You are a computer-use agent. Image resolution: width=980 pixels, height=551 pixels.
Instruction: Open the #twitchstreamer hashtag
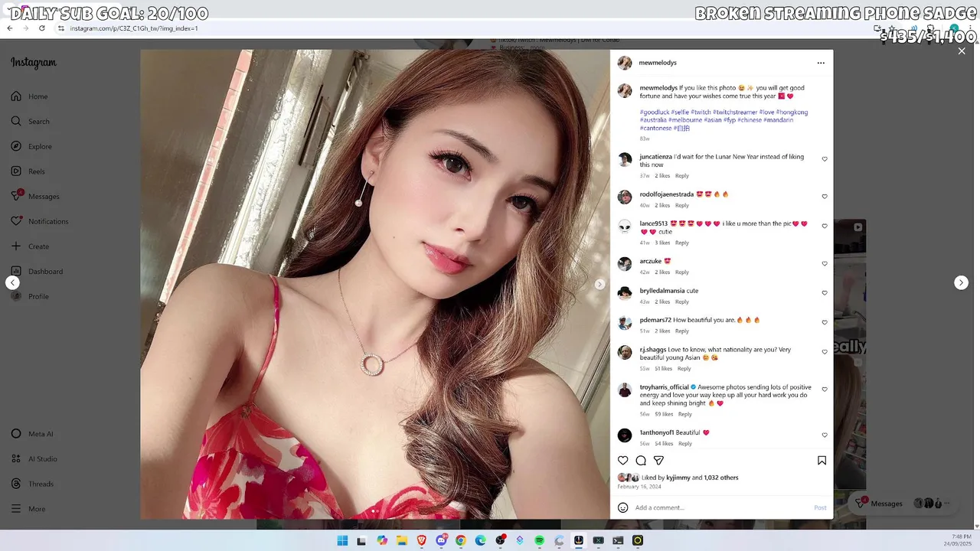[735, 112]
